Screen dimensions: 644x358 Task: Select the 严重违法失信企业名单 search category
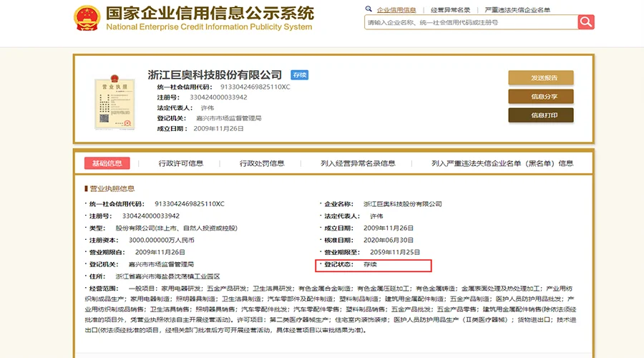(x=517, y=10)
